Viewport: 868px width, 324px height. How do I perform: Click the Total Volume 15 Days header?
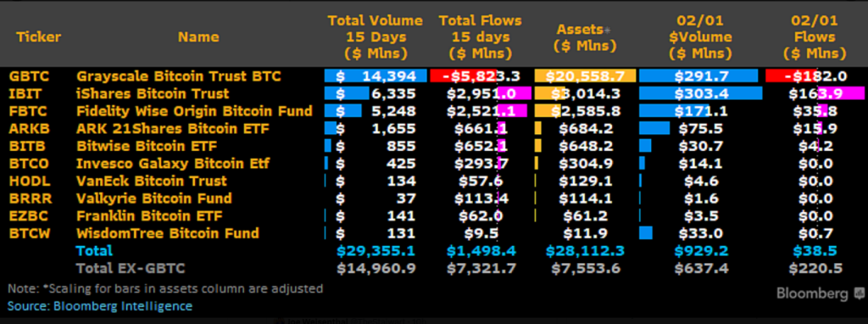pyautogui.click(x=376, y=37)
